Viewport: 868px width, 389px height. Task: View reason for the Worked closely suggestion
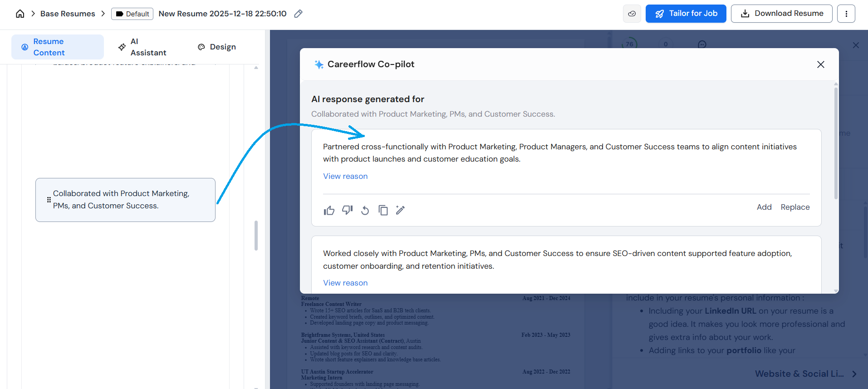click(x=345, y=283)
